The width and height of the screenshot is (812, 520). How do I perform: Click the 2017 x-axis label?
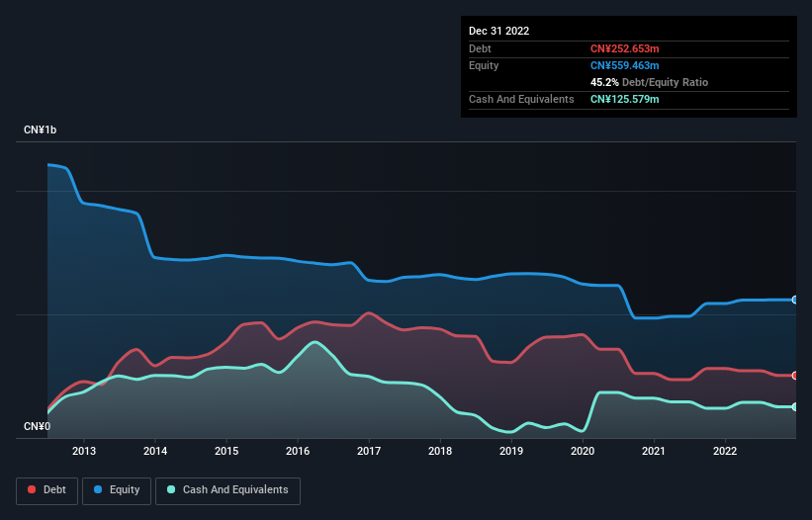[x=369, y=451]
